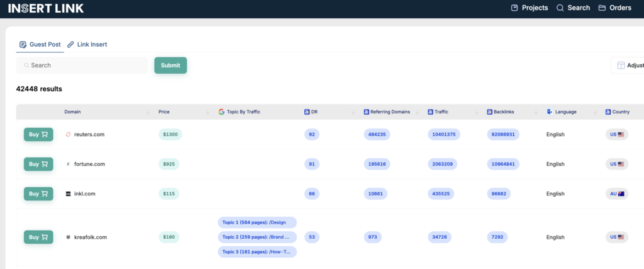Open kreafolk.com domain link
Image resolution: width=644 pixels, height=269 pixels.
click(x=91, y=238)
